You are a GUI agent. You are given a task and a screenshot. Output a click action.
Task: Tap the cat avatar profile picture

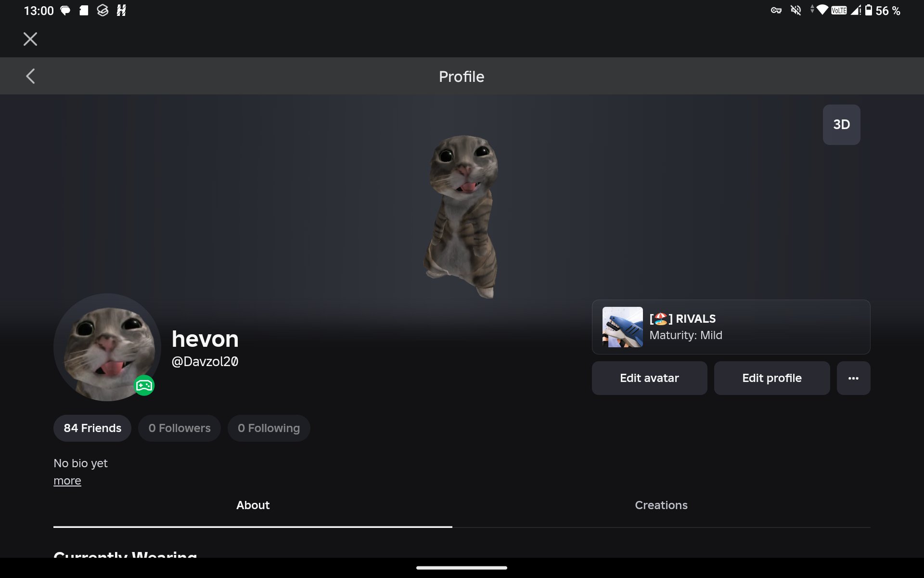pyautogui.click(x=107, y=347)
